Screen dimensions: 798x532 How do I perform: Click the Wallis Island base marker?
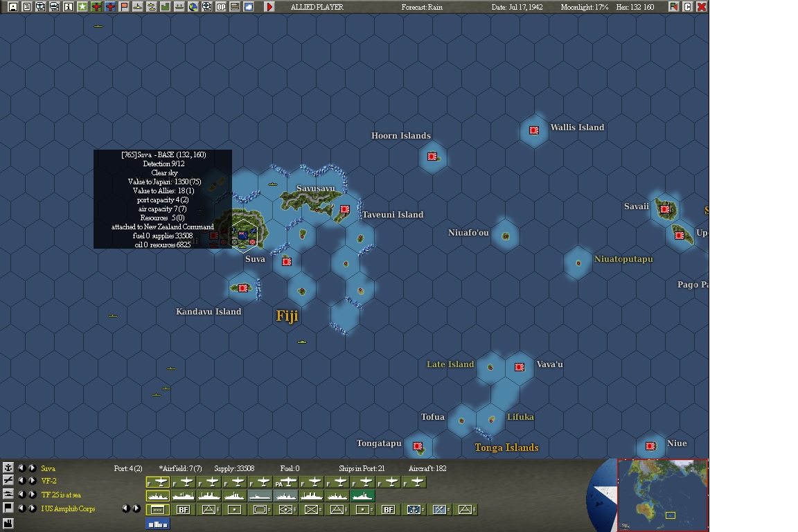[x=534, y=130]
